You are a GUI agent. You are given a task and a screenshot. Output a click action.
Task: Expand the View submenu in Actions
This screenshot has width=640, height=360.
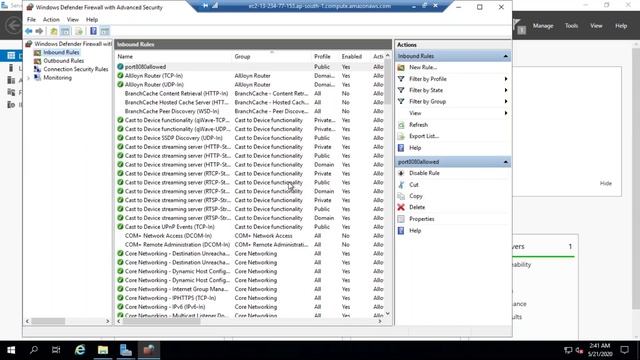tap(506, 113)
